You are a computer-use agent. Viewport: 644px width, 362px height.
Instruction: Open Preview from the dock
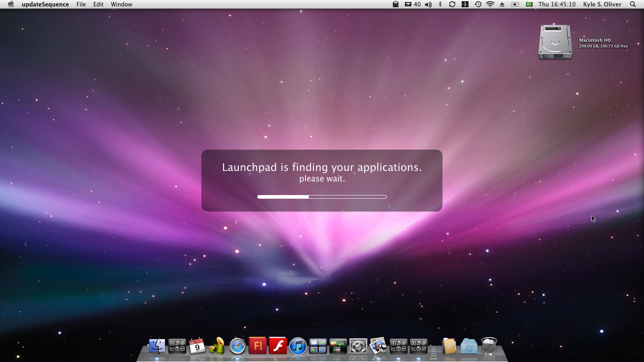point(378,346)
